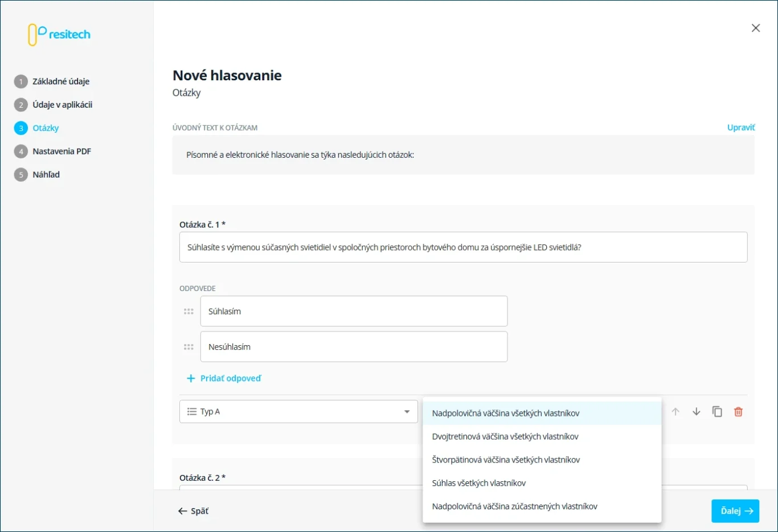
Task: Move question 1 up with arrow icon
Action: pyautogui.click(x=675, y=412)
